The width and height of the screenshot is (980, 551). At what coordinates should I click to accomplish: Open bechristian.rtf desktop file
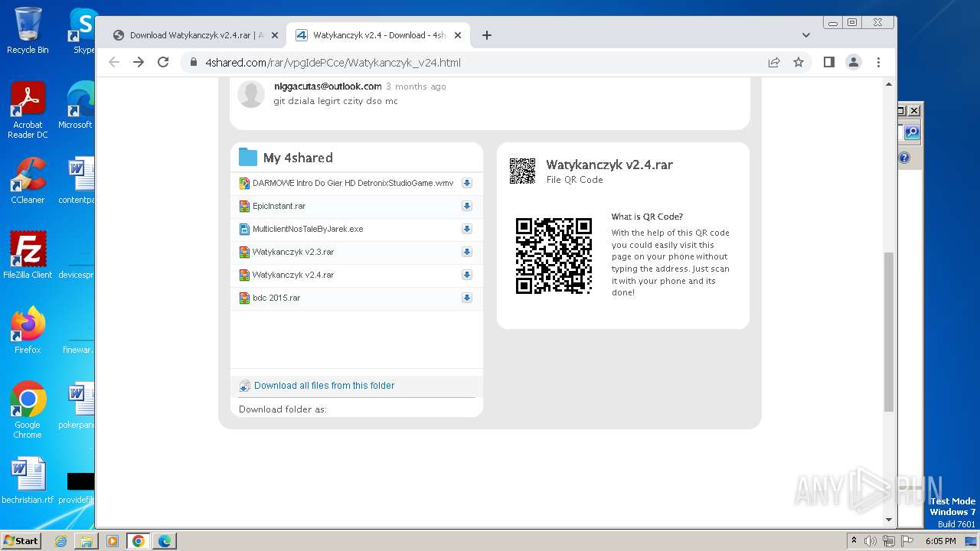point(28,481)
